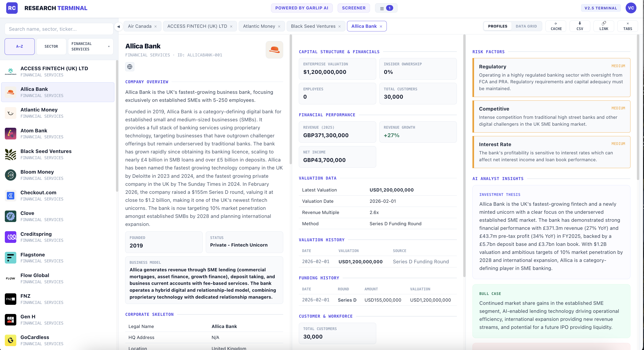The image size is (644, 350).
Task: Click the Revenue Multiple 2.6x value
Action: [374, 212]
